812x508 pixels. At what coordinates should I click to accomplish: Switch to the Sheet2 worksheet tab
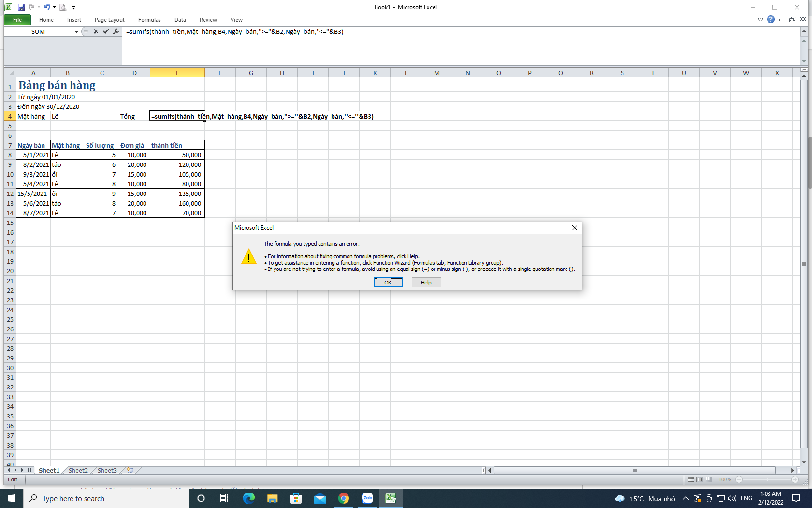(78, 470)
